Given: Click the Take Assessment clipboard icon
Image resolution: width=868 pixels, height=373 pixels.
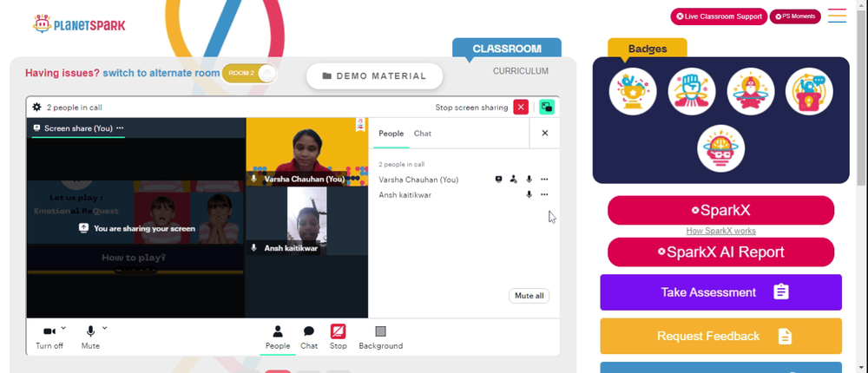Looking at the screenshot, I should coord(781,292).
